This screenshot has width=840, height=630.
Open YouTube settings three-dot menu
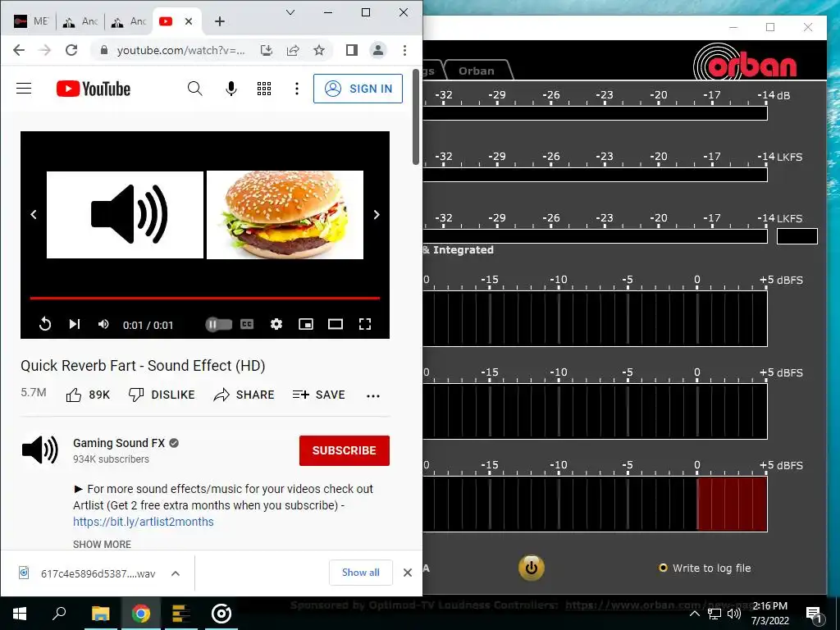[x=297, y=89]
